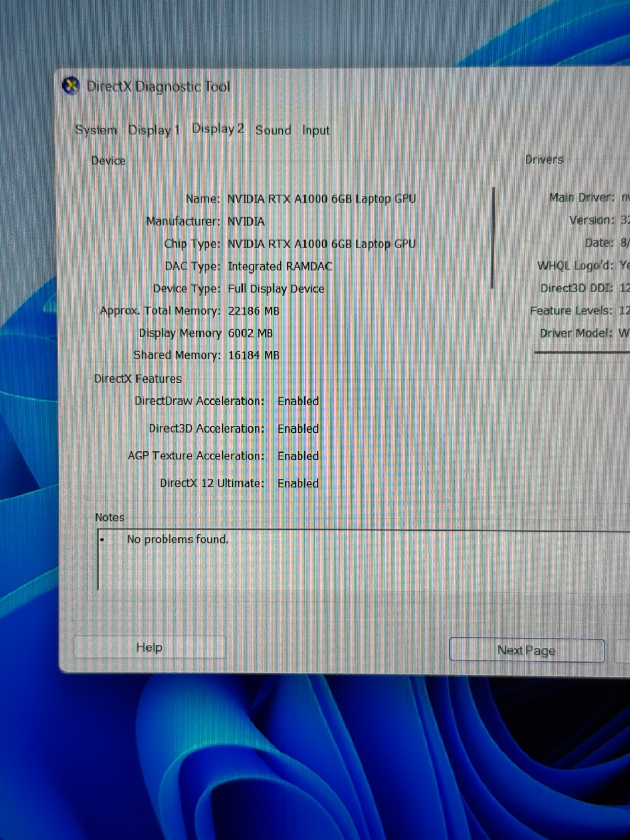Click the DirectX Diagnostic Tool title icon
This screenshot has width=630, height=840.
(x=71, y=86)
